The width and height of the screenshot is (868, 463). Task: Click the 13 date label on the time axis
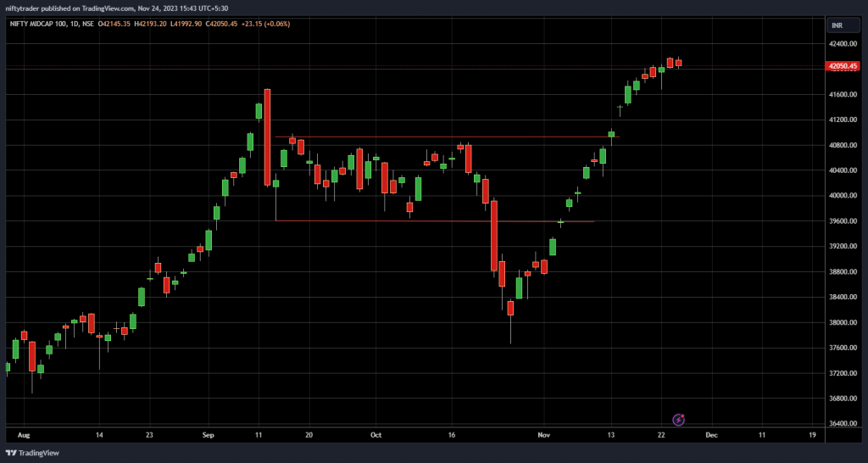click(611, 435)
